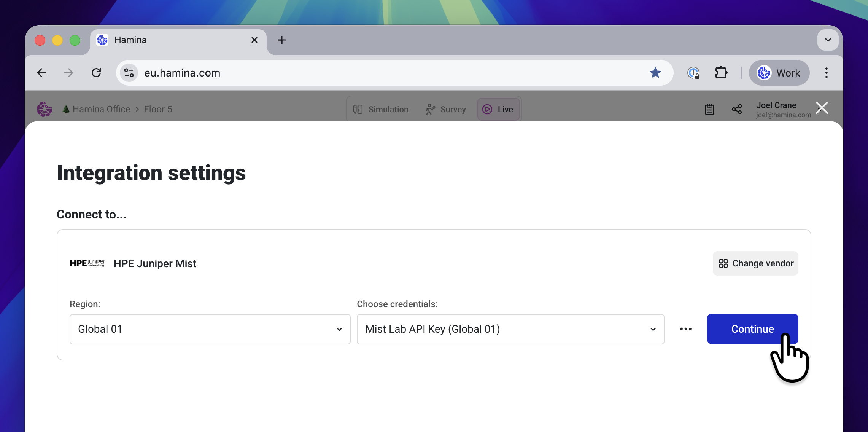Image resolution: width=868 pixels, height=432 pixels.
Task: Click the Live play icon
Action: coord(487,109)
